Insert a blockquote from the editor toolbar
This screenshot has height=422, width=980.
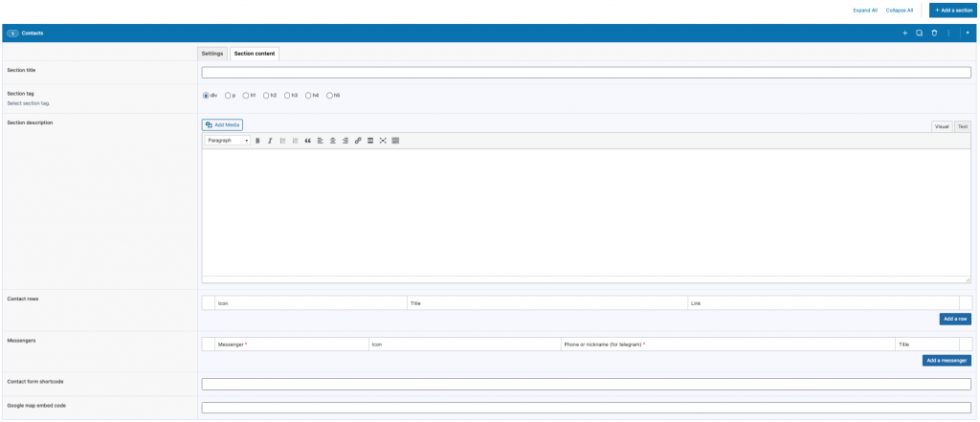tap(307, 141)
